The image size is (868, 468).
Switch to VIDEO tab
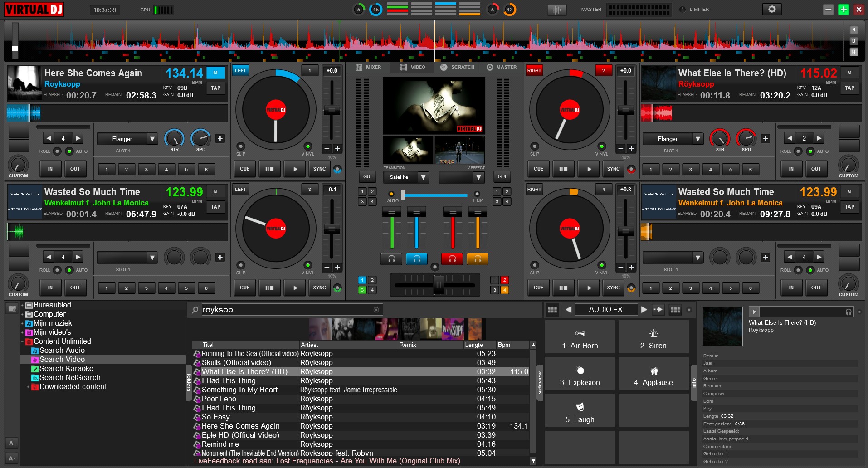[x=413, y=67]
